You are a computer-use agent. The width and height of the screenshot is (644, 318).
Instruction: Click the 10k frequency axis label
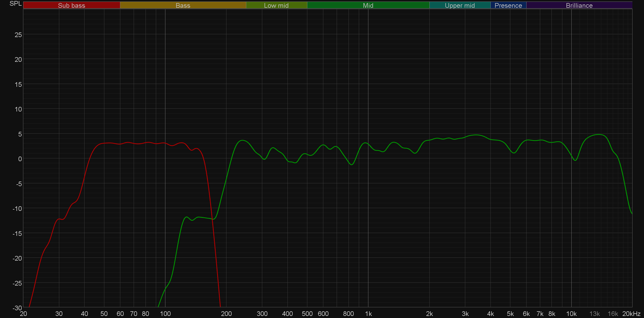pyautogui.click(x=571, y=314)
